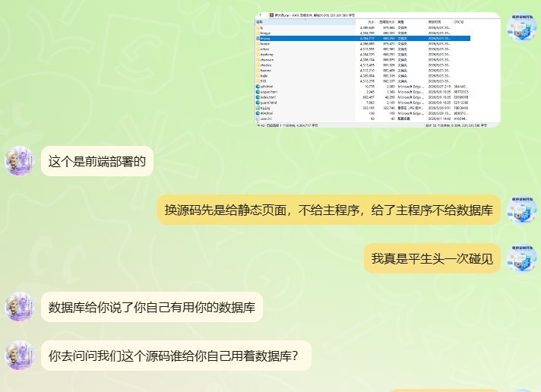Click sender avatar beside the archive screenshot
The height and width of the screenshot is (392, 541).
pyautogui.click(x=522, y=27)
